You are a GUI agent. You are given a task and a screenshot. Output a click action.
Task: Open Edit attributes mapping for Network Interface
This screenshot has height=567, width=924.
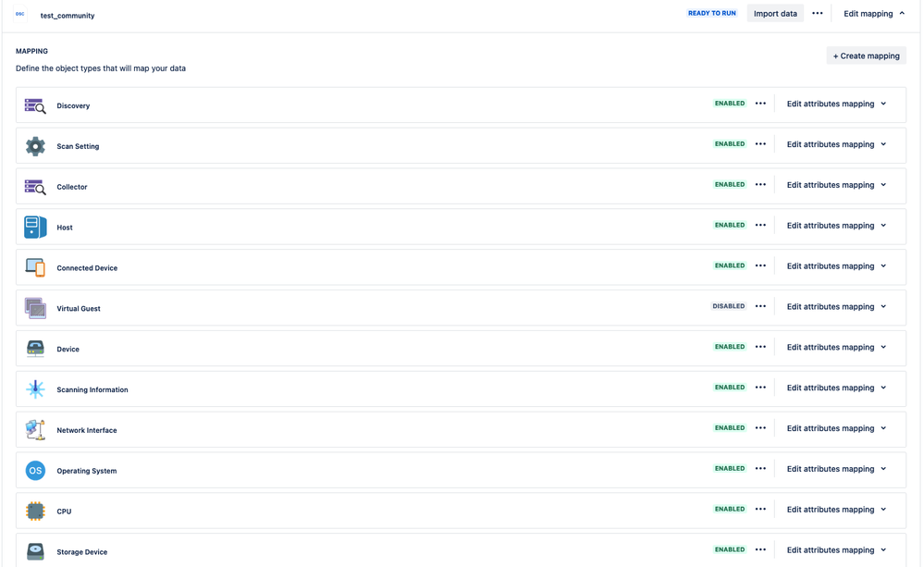coord(835,427)
